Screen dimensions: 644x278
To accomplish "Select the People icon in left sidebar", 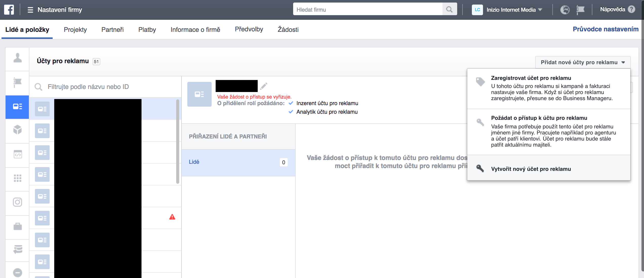I will (17, 58).
